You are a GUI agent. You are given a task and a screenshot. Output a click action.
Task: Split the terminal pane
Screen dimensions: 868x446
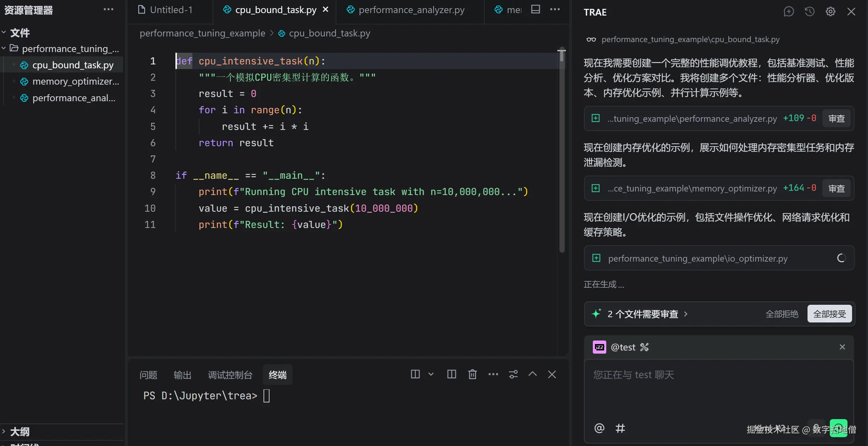click(451, 374)
